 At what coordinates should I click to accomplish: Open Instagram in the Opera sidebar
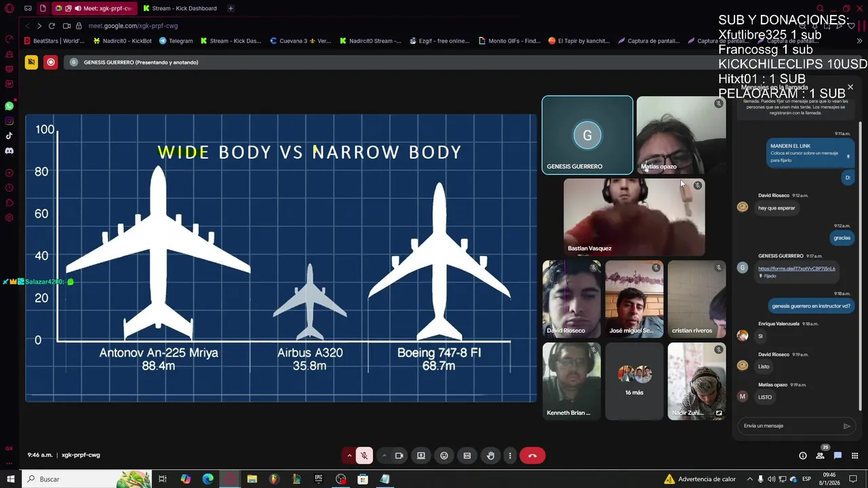pos(9,121)
